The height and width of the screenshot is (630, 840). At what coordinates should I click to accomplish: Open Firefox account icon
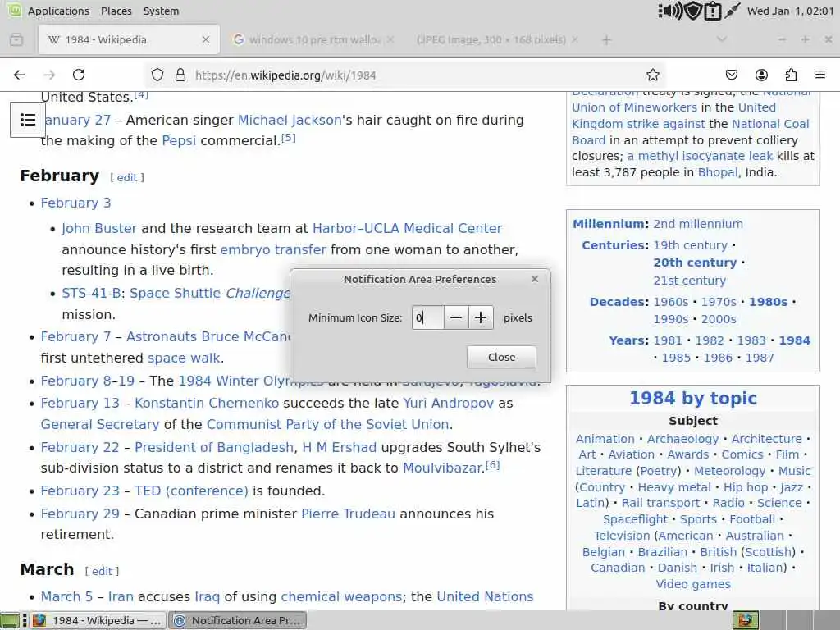pyautogui.click(x=761, y=75)
